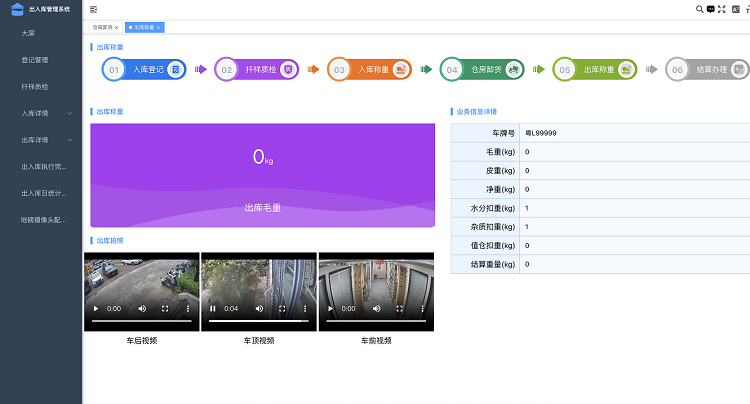Enter fullscreen on the 车前视频 player
The height and width of the screenshot is (404, 750).
[x=399, y=309]
